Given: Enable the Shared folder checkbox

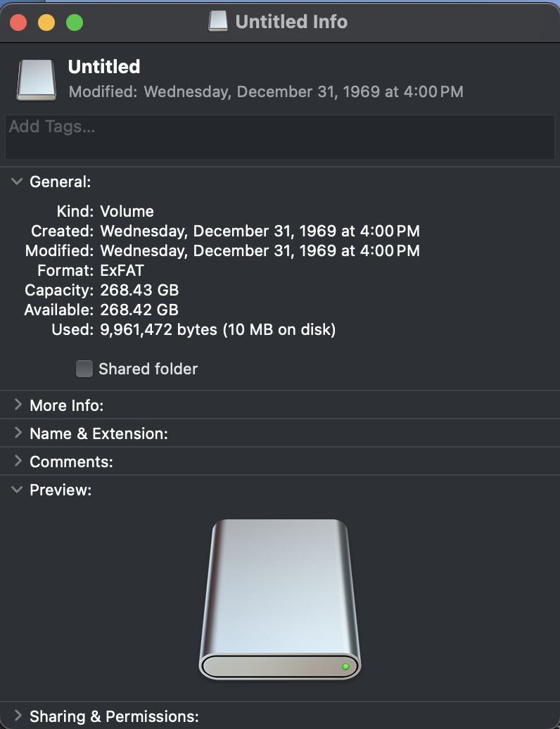Looking at the screenshot, I should 84,369.
